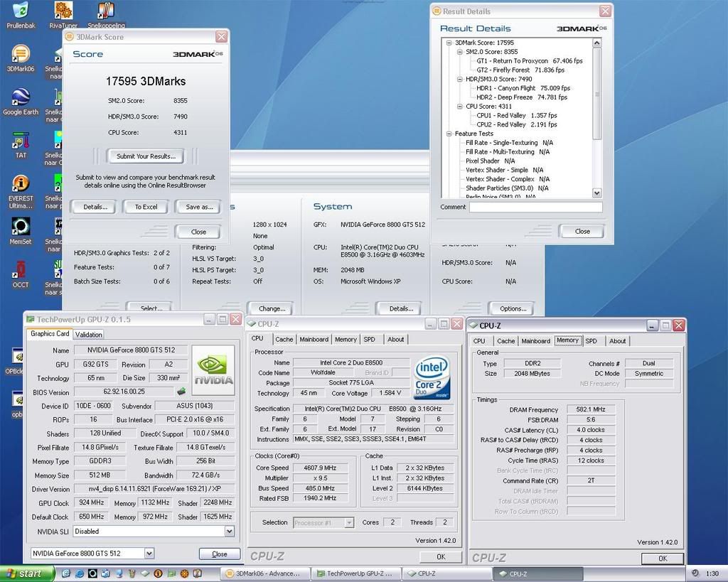The image size is (728, 582).
Task: Collapse the CPU Score tree node
Action: tap(460, 107)
